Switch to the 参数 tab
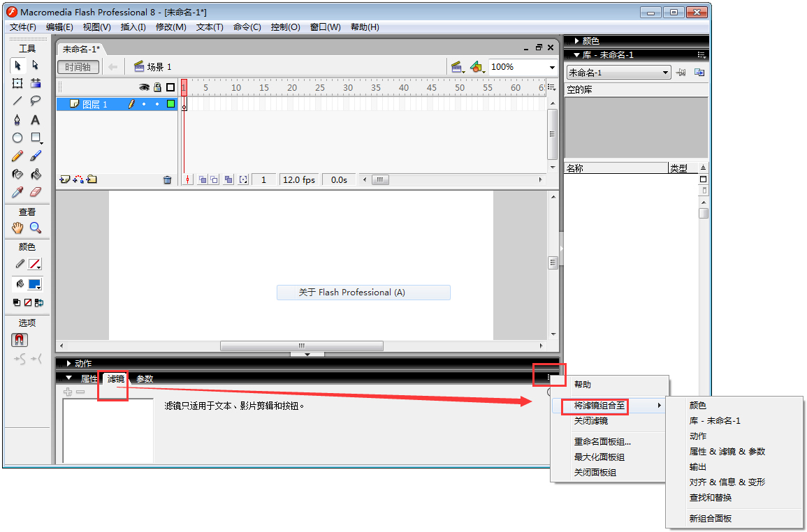This screenshot has width=807, height=532. 145,378
